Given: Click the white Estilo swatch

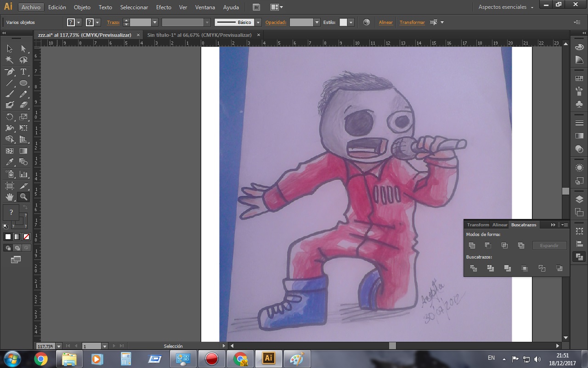Looking at the screenshot, I should (x=343, y=22).
